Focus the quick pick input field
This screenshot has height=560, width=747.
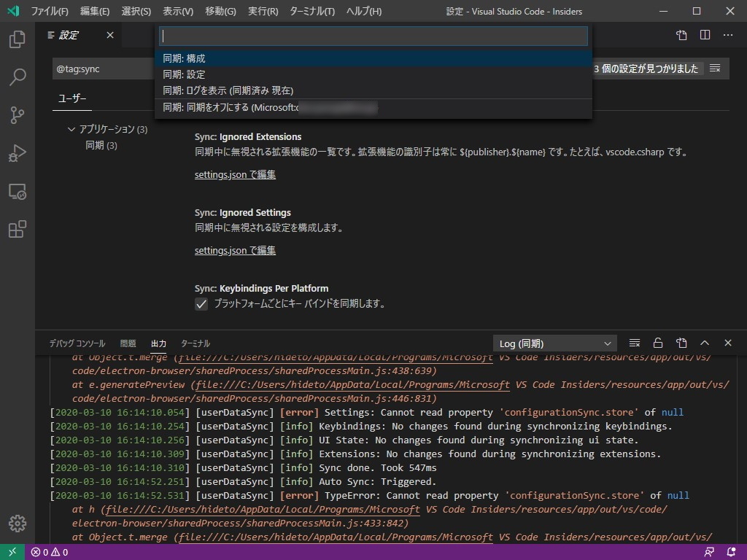[x=373, y=36]
